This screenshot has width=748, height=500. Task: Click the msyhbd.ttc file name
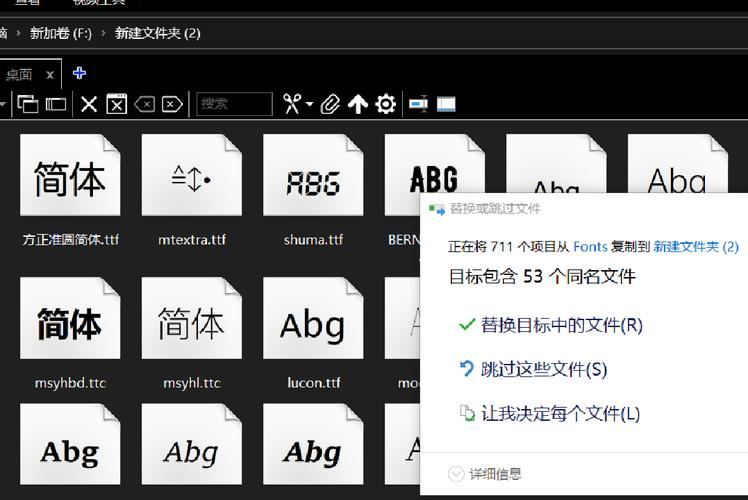click(70, 383)
